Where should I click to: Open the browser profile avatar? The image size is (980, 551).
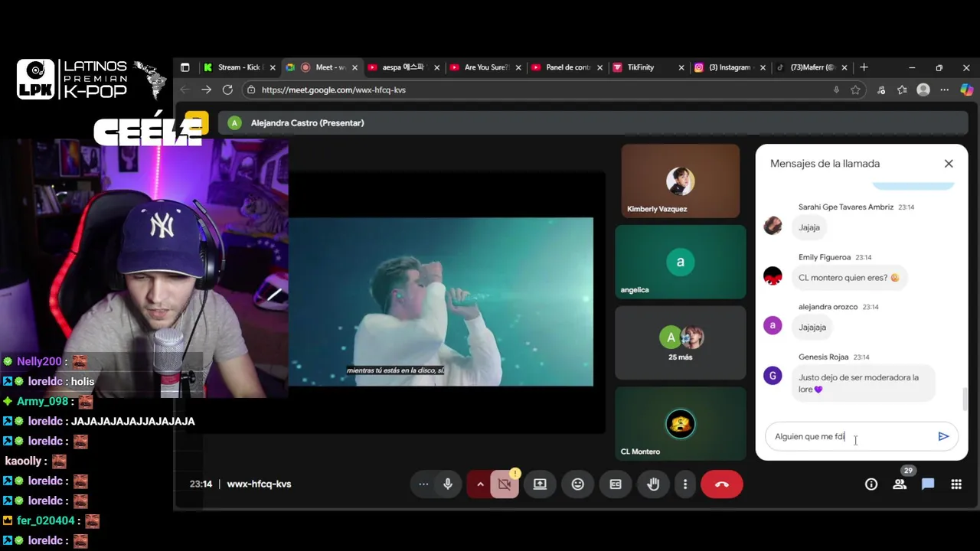(x=923, y=90)
